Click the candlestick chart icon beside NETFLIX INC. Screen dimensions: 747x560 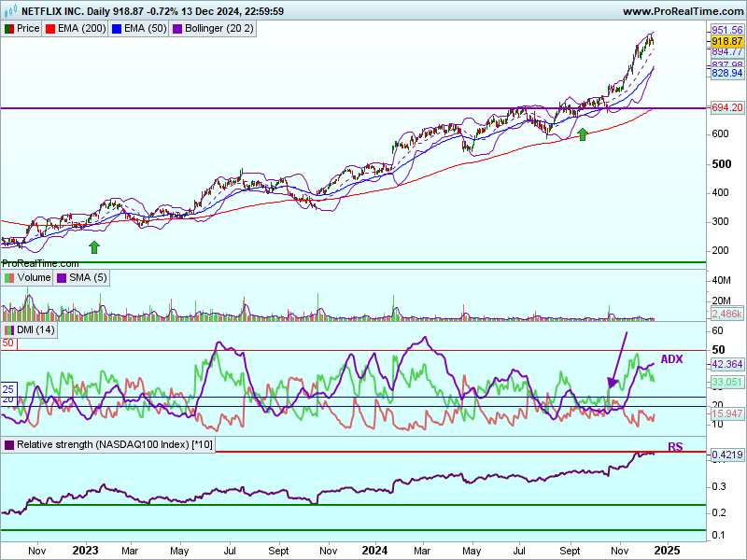(10, 10)
